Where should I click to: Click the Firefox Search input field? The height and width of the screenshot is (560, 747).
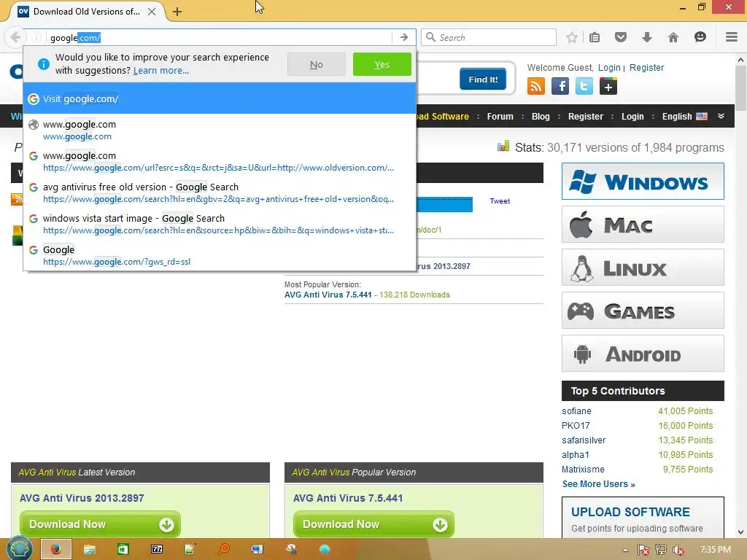[x=489, y=37]
